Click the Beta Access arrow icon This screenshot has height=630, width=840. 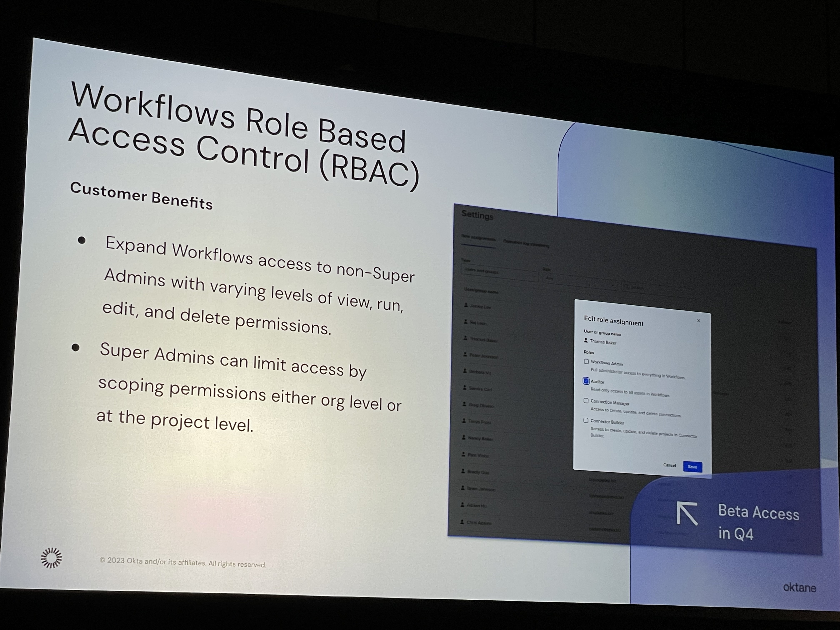tap(687, 513)
